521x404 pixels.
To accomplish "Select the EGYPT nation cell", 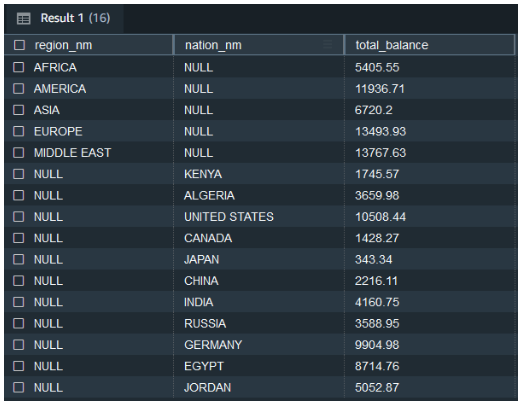I will [259, 366].
